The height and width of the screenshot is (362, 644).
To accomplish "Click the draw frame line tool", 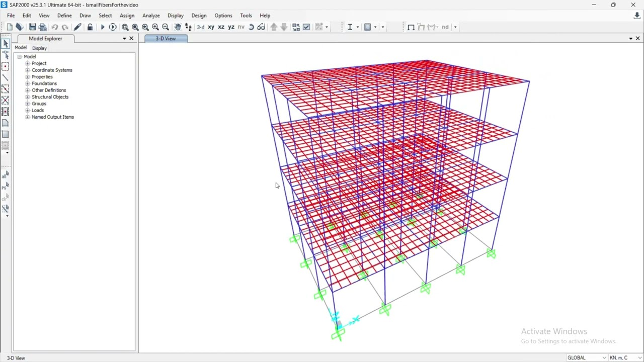I will (6, 78).
